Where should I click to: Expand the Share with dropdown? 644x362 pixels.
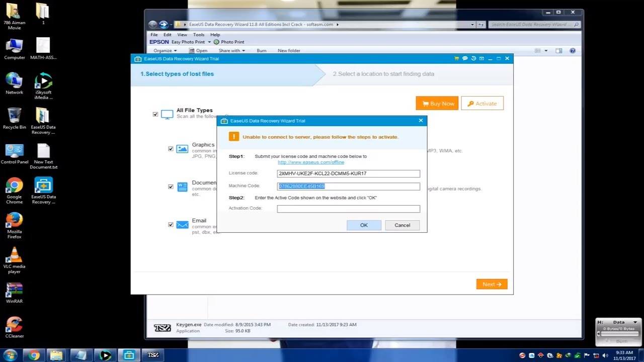click(x=232, y=51)
